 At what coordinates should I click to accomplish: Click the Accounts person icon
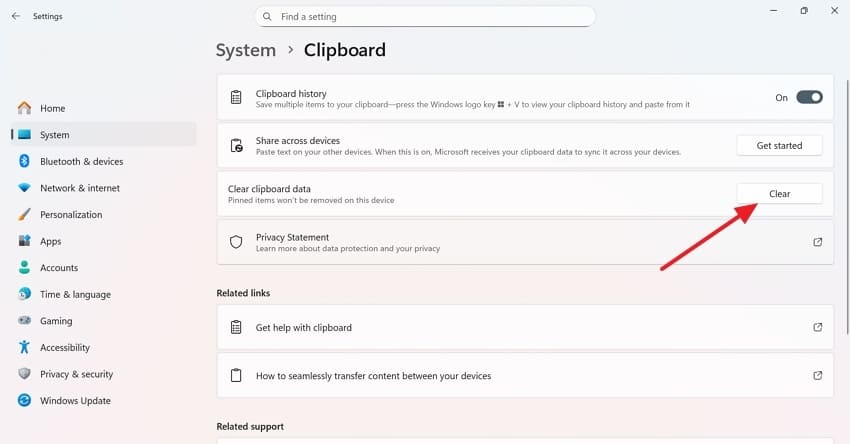(24, 267)
